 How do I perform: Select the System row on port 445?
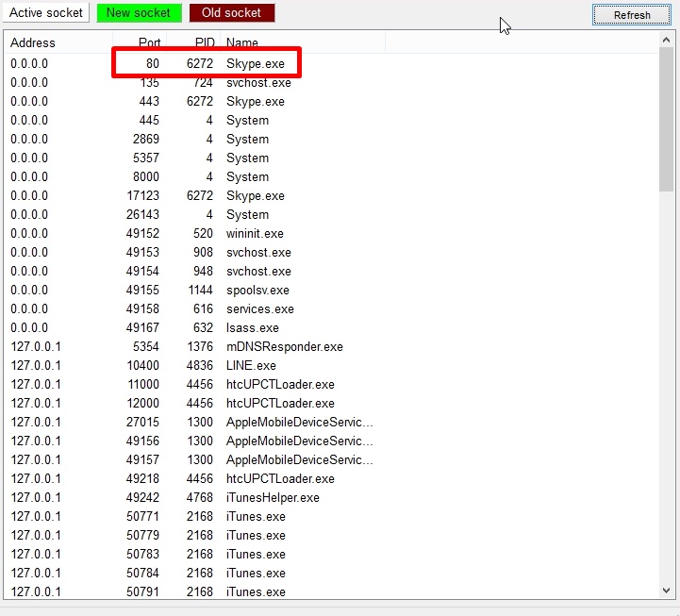331,120
